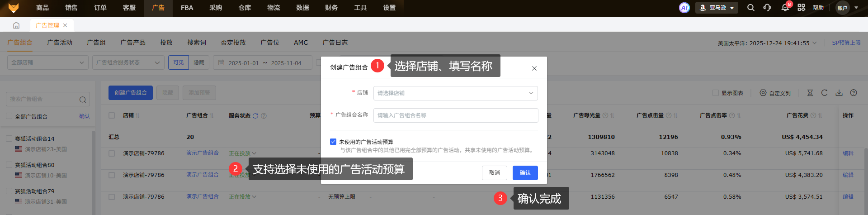The width and height of the screenshot is (868, 215).
Task: Open the 广告 top menu
Action: click(158, 8)
